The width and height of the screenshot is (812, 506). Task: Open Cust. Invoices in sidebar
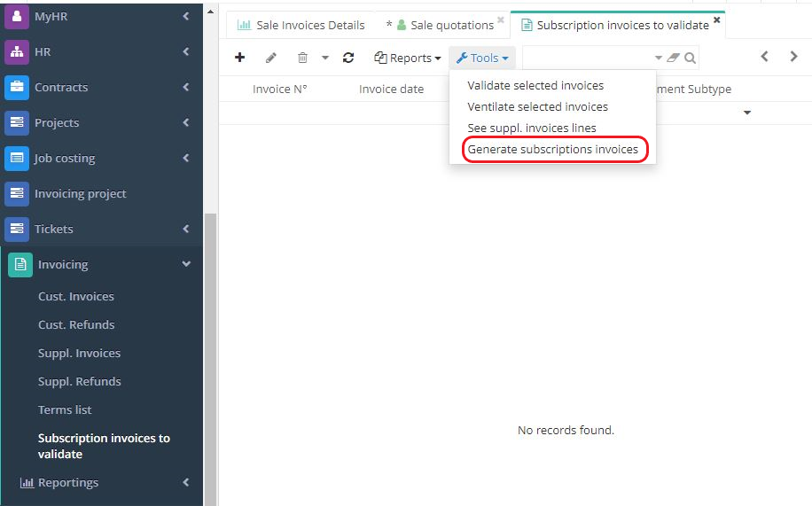76,297
